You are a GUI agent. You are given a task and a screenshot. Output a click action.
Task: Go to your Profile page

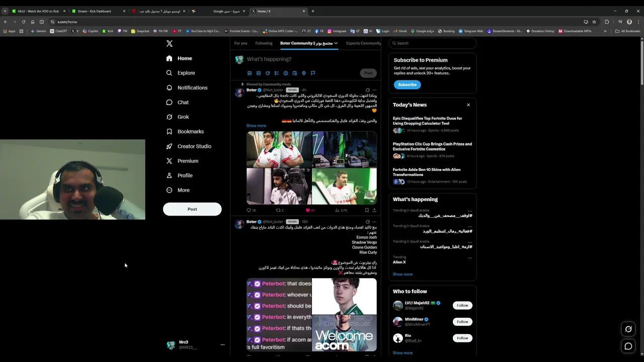click(179, 175)
